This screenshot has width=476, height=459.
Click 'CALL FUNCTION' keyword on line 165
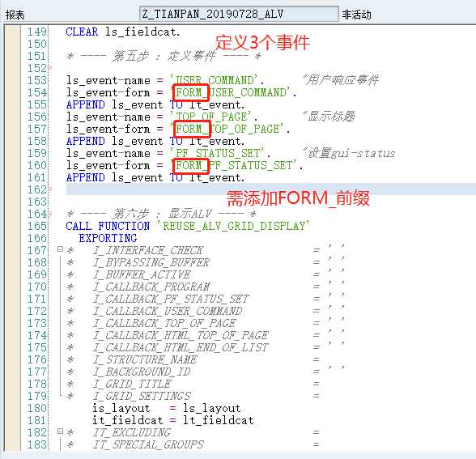tap(108, 226)
